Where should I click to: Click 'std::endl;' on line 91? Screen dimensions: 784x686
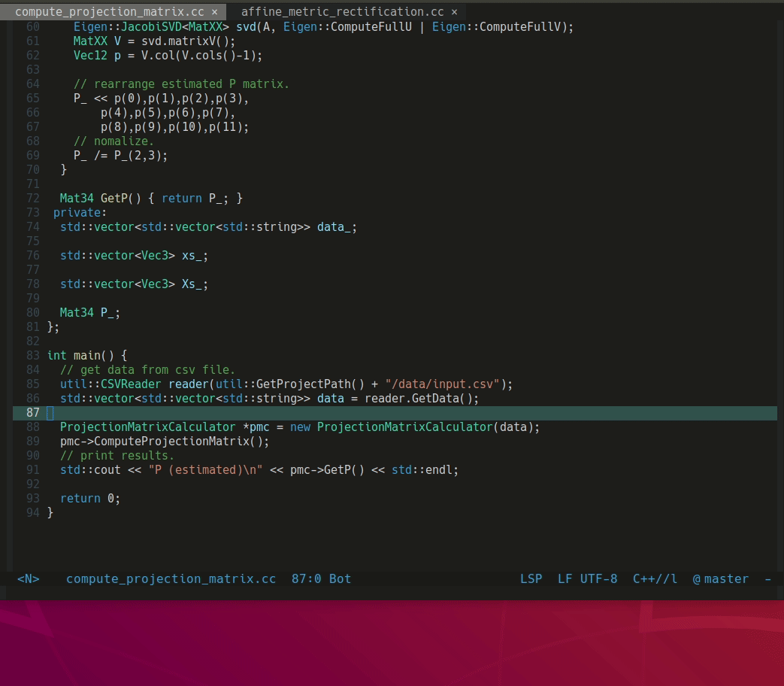click(x=425, y=470)
